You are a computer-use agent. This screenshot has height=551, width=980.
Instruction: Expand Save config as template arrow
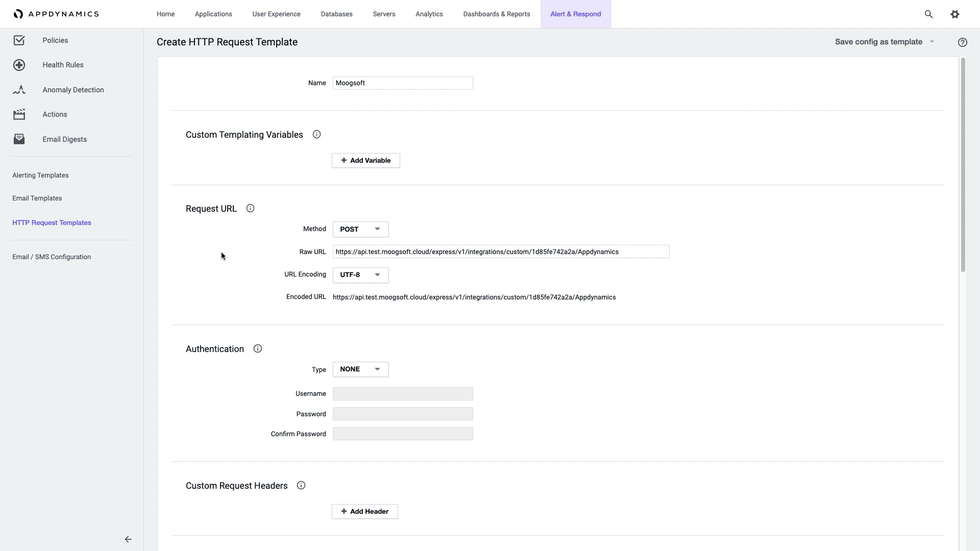click(932, 42)
